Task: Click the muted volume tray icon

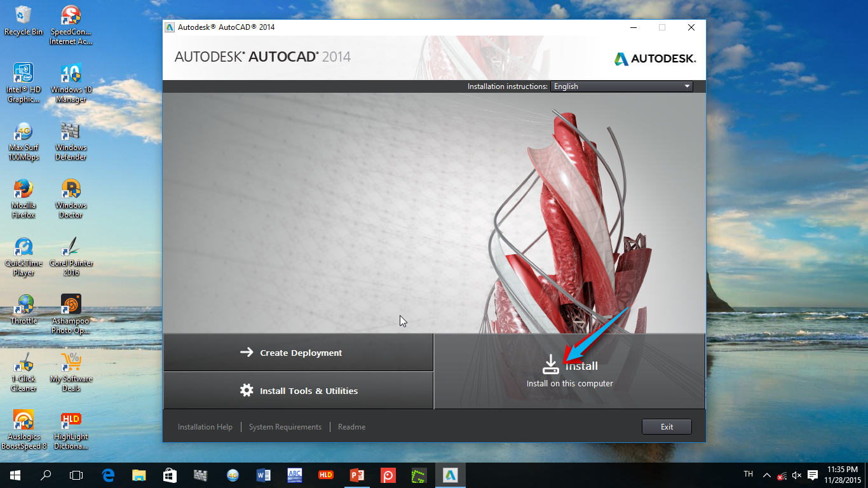Action: pos(797,475)
